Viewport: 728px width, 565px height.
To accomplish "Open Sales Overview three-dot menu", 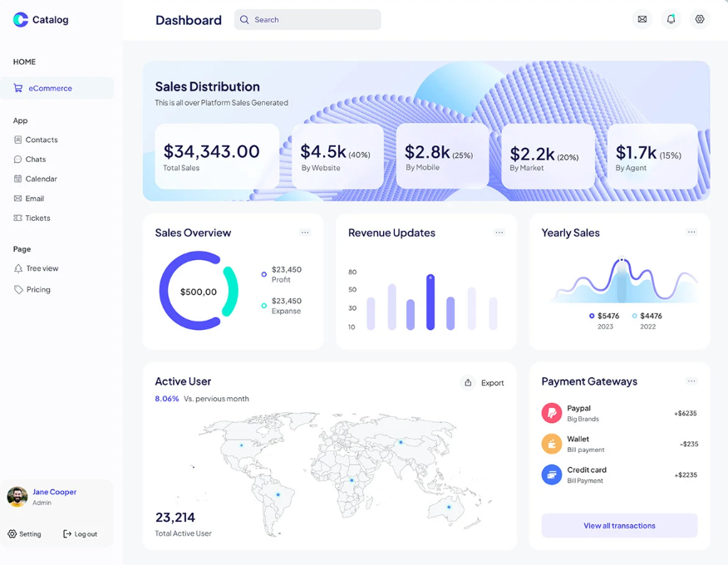I will point(305,232).
